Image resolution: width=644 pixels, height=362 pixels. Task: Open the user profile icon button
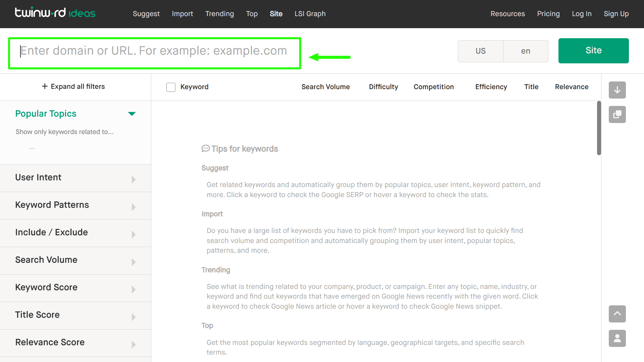click(617, 338)
